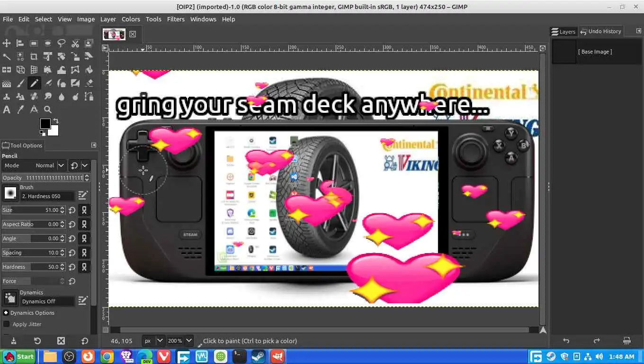Open the paint mode group dropdown arrow
The height and width of the screenshot is (364, 644).
(x=85, y=165)
